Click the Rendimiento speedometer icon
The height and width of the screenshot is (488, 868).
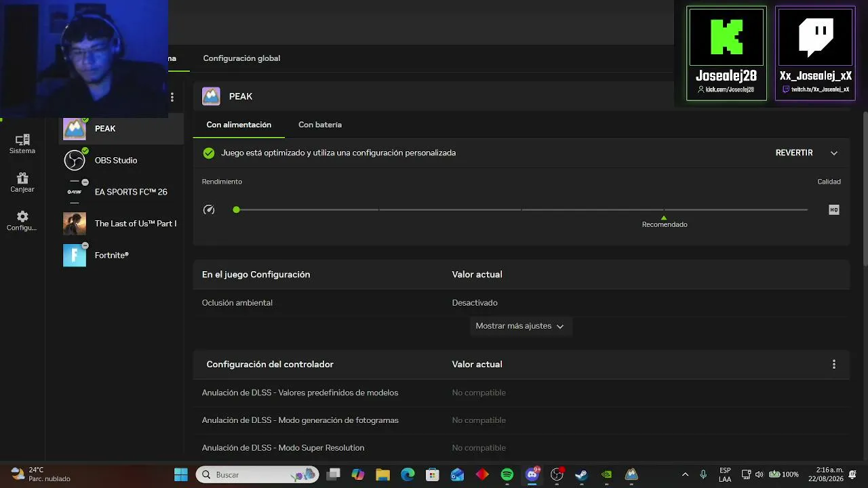(x=209, y=210)
